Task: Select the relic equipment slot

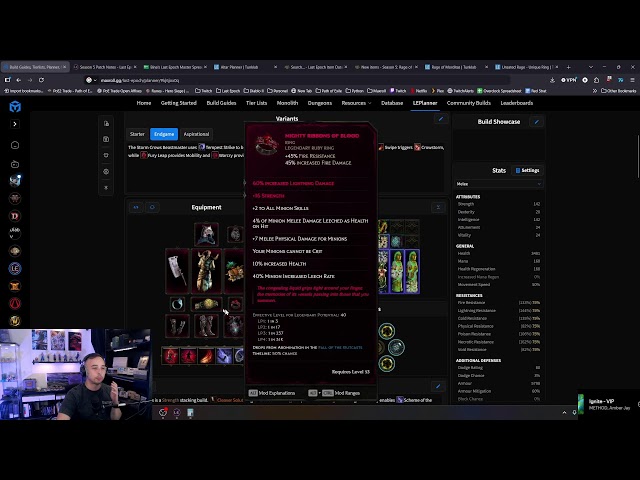Action: click(235, 326)
